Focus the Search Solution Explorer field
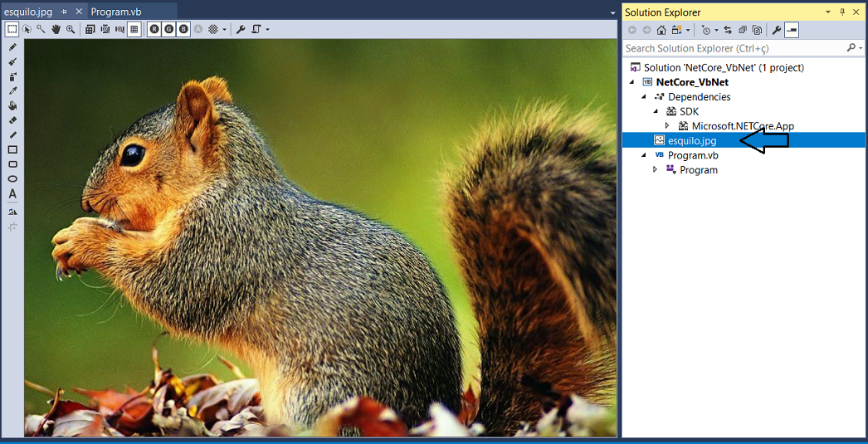868x444 pixels. 734,48
